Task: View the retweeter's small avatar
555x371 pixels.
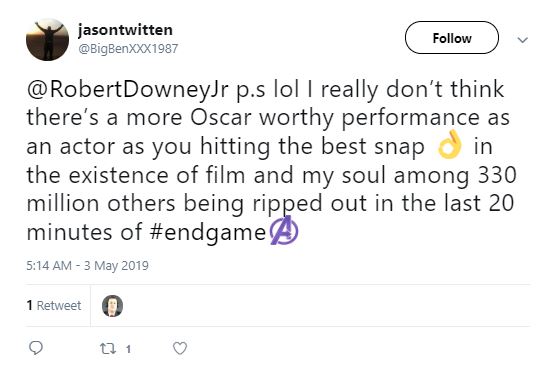Action: point(113,306)
